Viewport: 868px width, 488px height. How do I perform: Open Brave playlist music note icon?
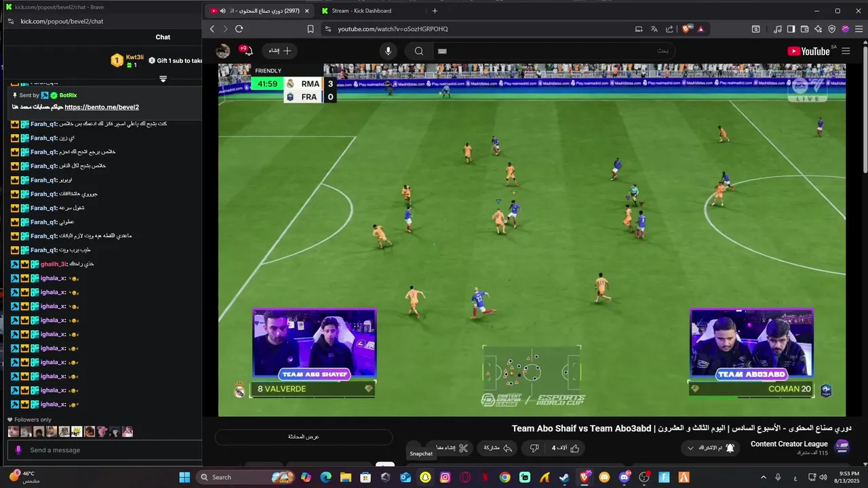[x=778, y=29]
